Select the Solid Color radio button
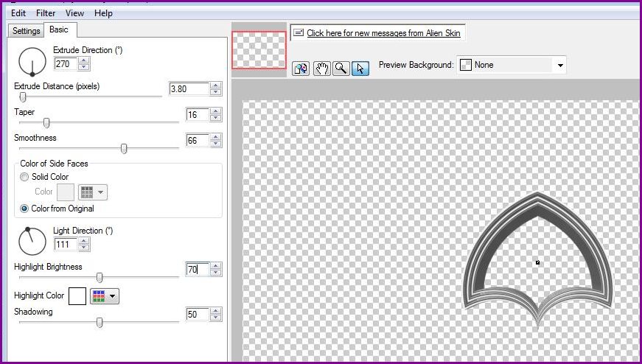Viewport: 642px width, 364px height. [25, 177]
